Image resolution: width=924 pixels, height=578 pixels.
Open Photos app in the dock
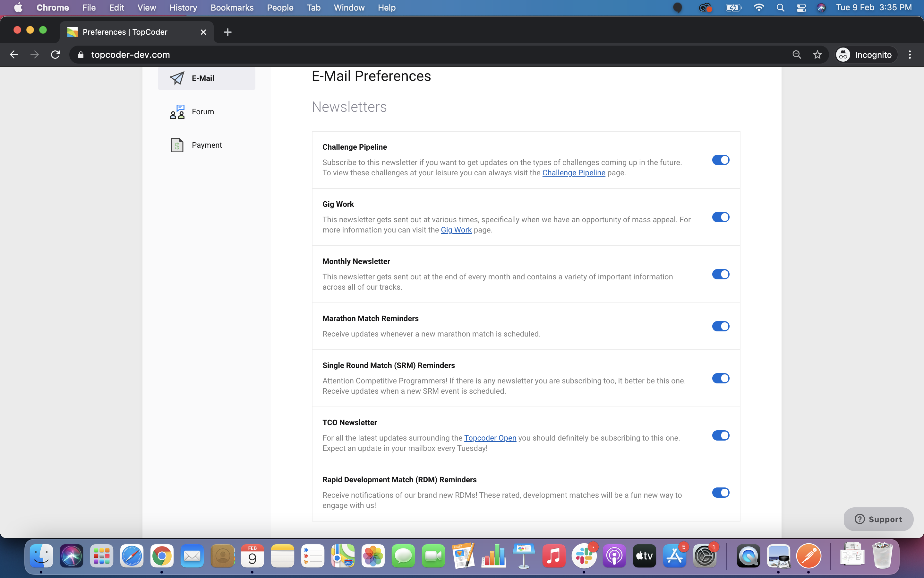(x=373, y=556)
